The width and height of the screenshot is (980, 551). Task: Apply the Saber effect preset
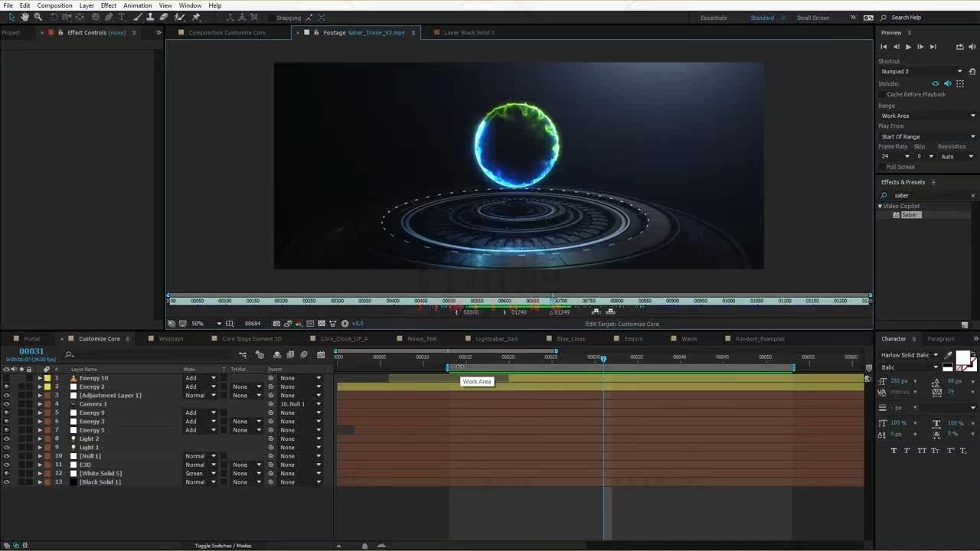pyautogui.click(x=909, y=215)
